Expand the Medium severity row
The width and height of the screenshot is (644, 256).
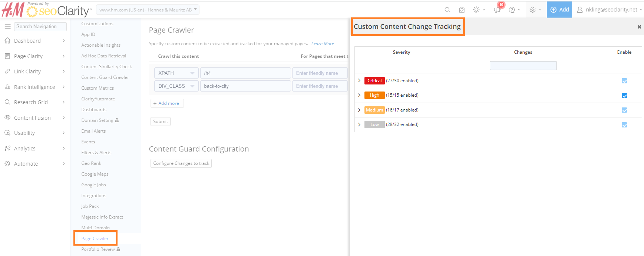359,110
